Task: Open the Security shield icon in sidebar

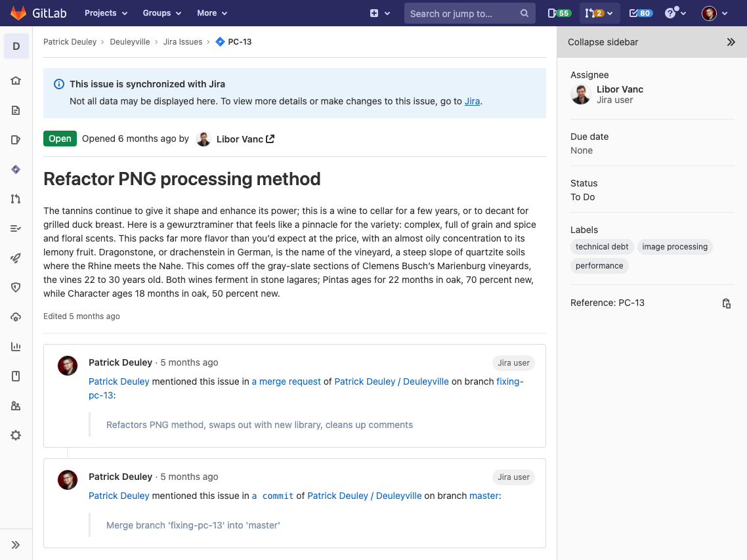Action: tap(16, 287)
